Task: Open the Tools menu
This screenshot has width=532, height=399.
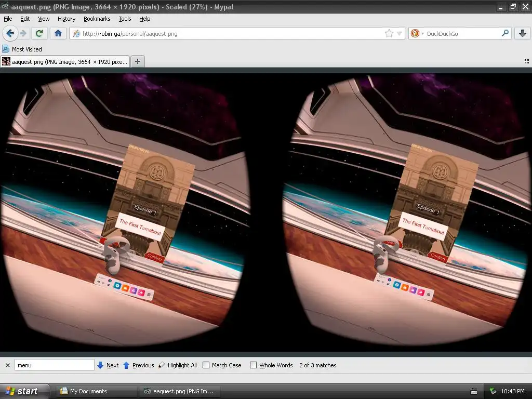Action: pyautogui.click(x=125, y=19)
